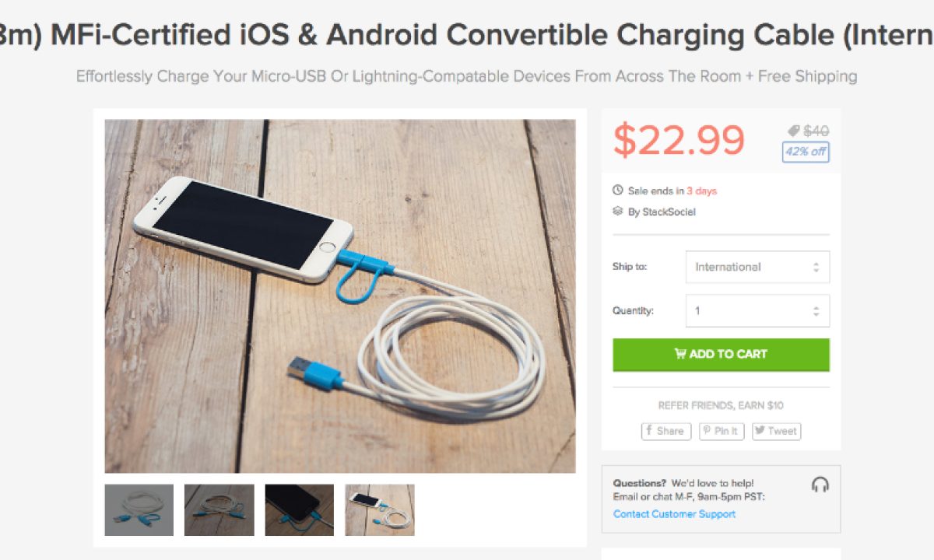Click the $22.99 sale price
This screenshot has height=560, width=934.
pos(679,141)
